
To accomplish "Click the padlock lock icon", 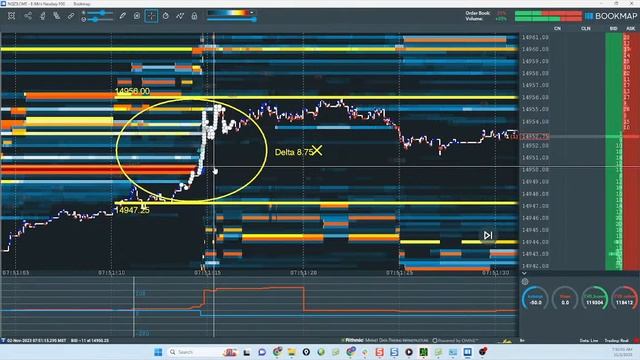I will pos(194,16).
